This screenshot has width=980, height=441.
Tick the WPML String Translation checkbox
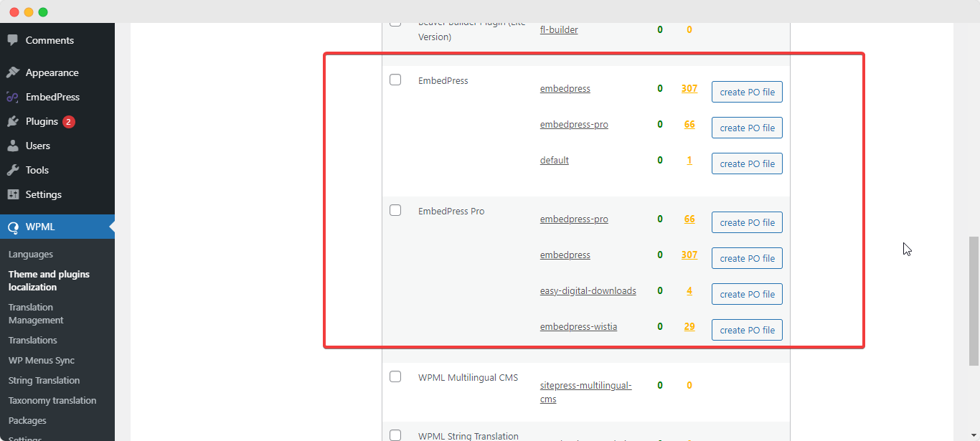(395, 435)
